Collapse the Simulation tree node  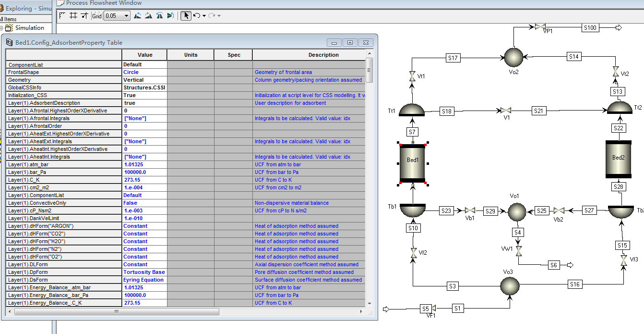[1, 28]
